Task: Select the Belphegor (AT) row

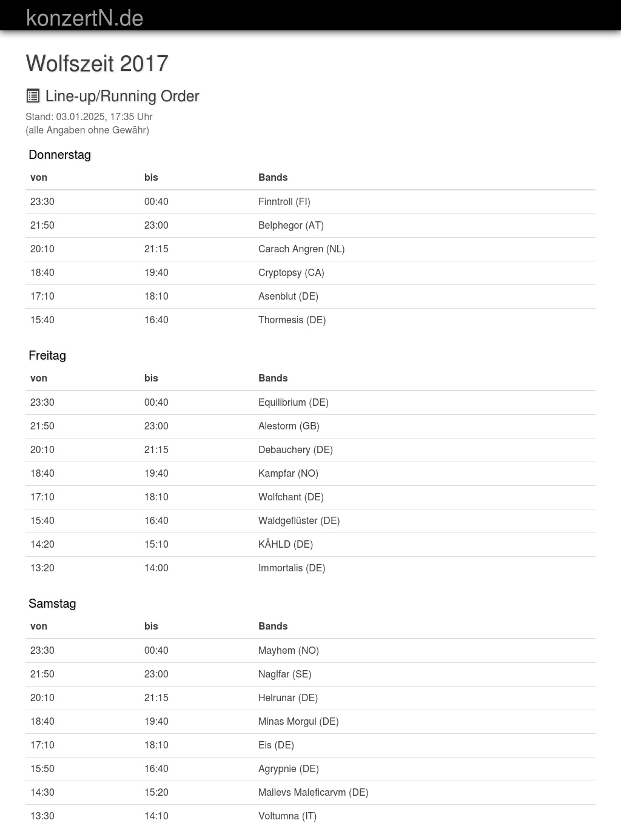Action: point(290,225)
